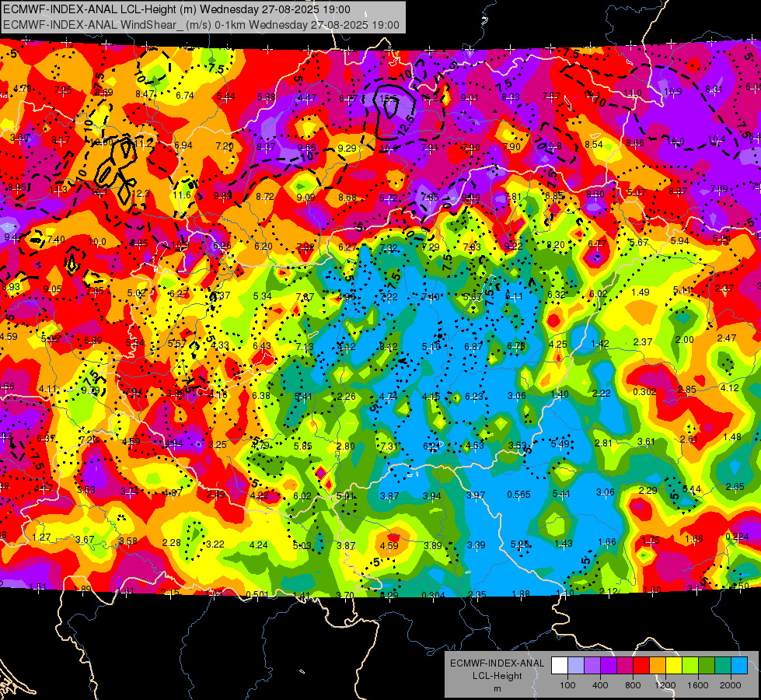
Task: Click the 8.72 grid value on the map
Action: tap(265, 196)
